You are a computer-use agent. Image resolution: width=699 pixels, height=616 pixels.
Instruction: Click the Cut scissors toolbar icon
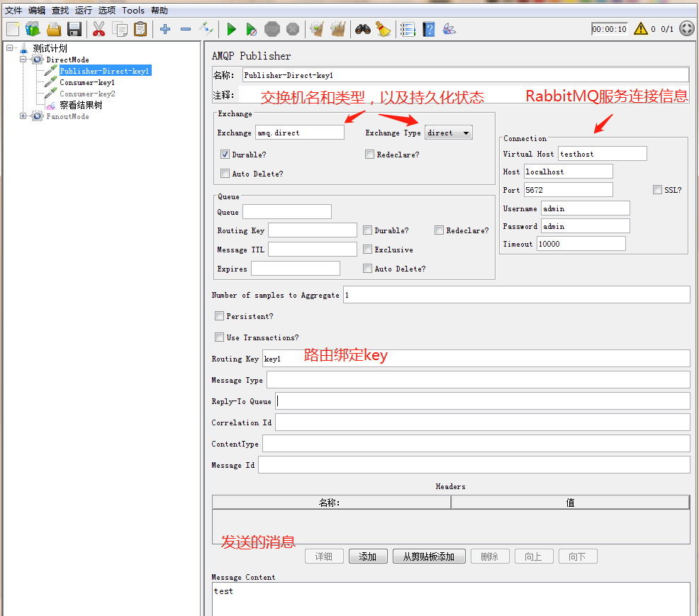pos(99,29)
